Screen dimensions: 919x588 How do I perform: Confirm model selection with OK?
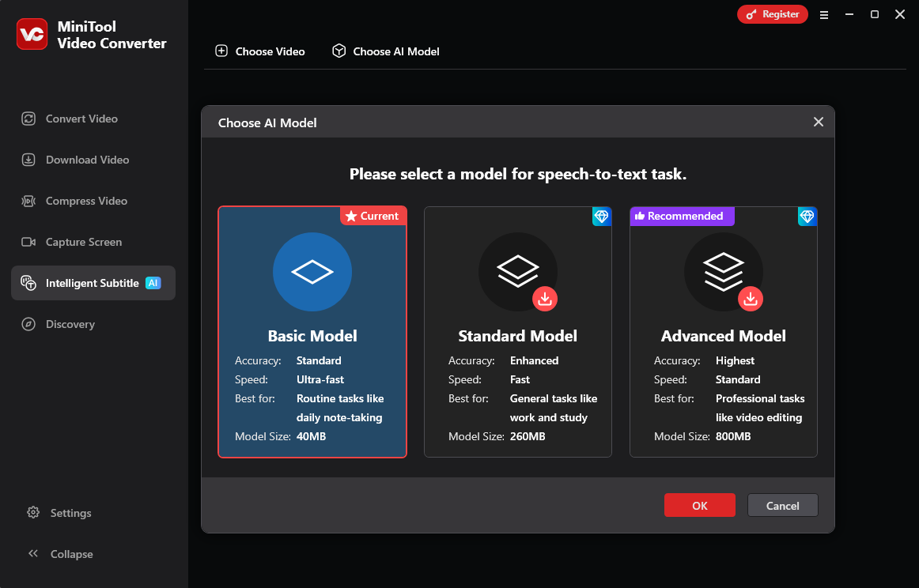pyautogui.click(x=699, y=505)
